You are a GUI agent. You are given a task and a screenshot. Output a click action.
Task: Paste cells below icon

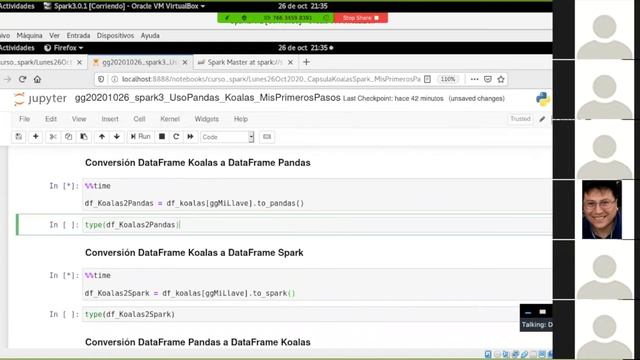coord(84,137)
